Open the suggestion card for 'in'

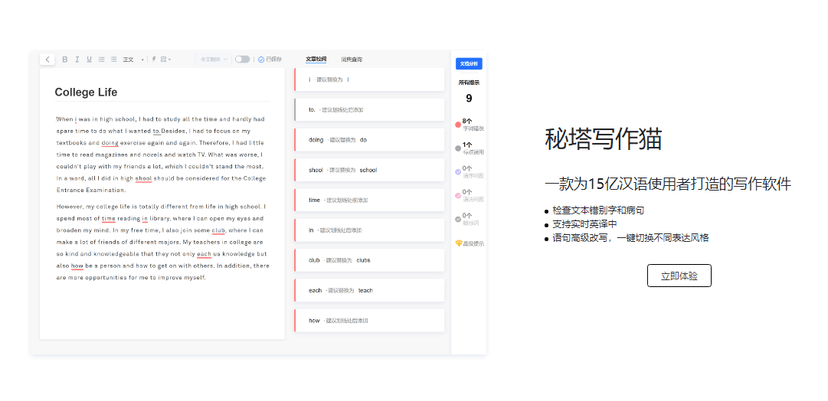click(x=369, y=230)
